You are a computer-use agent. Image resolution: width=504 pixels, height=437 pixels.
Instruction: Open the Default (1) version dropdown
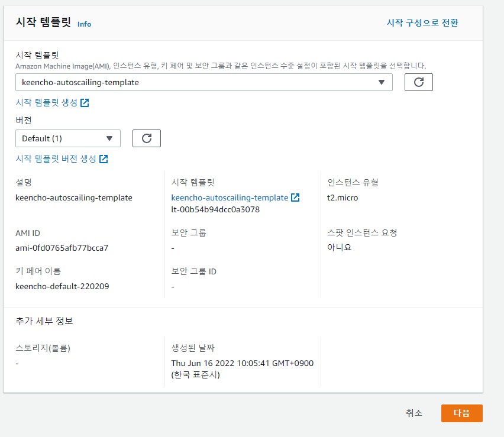point(67,138)
